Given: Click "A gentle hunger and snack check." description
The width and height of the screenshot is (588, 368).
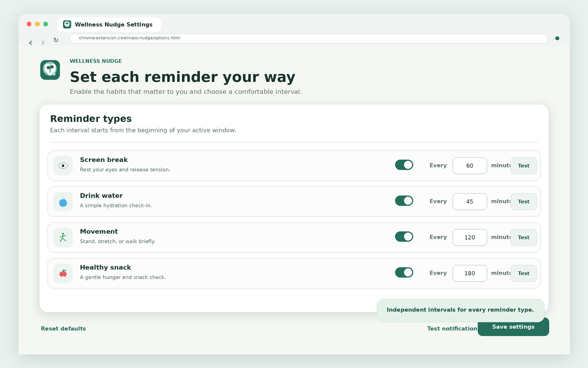Looking at the screenshot, I should [123, 277].
